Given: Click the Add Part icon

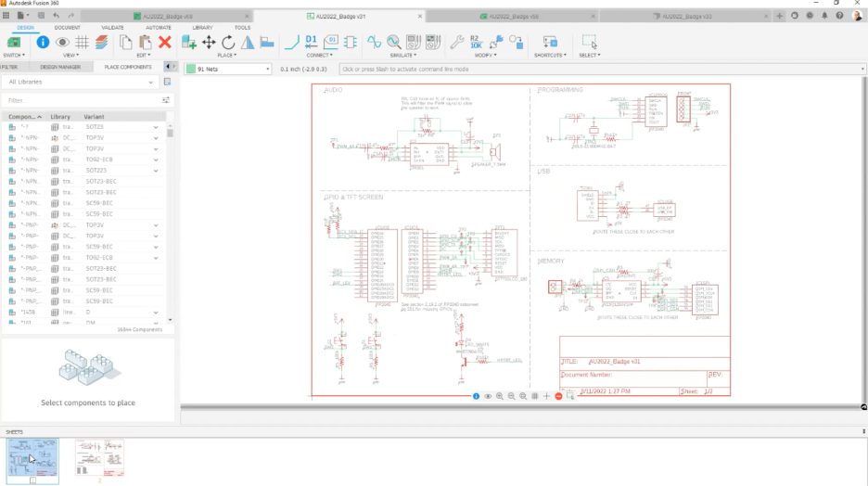Looking at the screenshot, I should 189,42.
